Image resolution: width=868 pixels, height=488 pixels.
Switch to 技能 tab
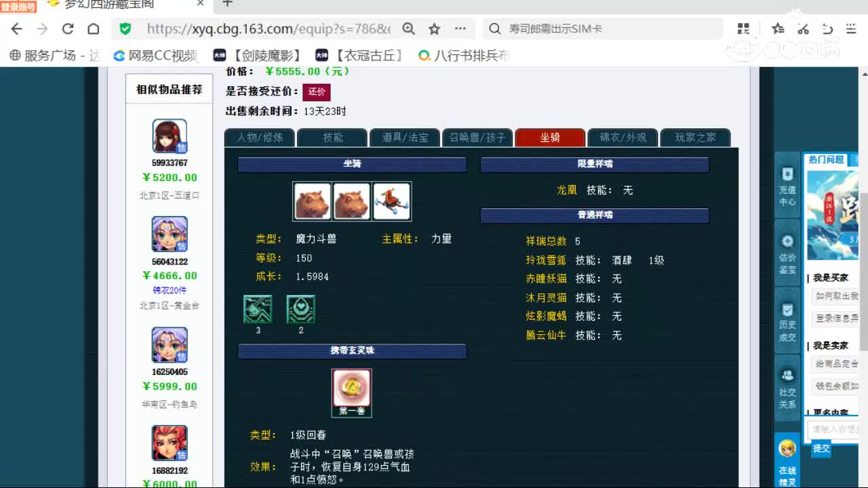[332, 138]
